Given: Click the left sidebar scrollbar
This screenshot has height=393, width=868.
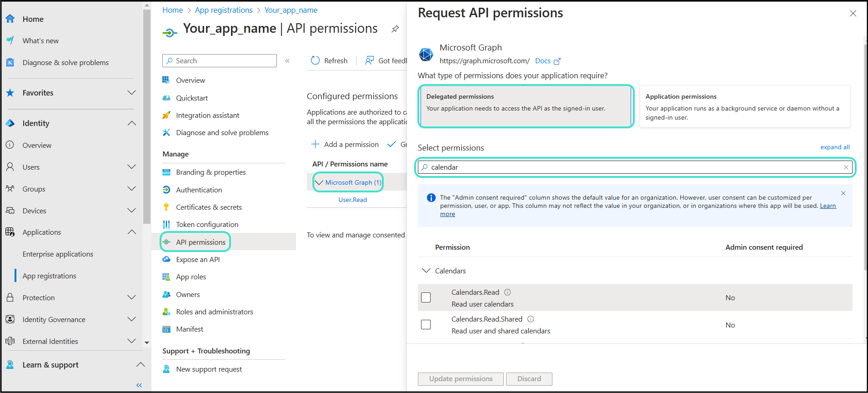Looking at the screenshot, I should [146, 116].
